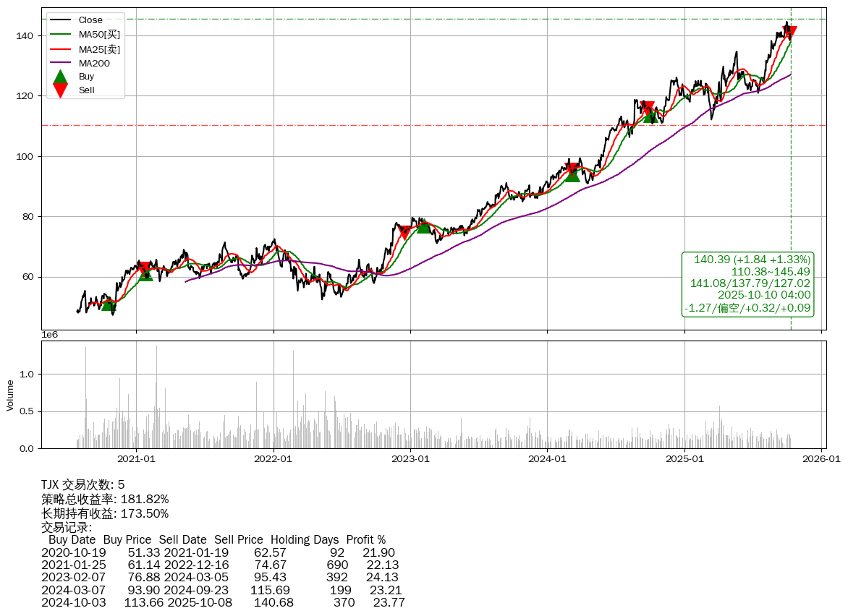Click the latest Sell marker at chart top right
This screenshot has height=616, width=848.
click(790, 33)
